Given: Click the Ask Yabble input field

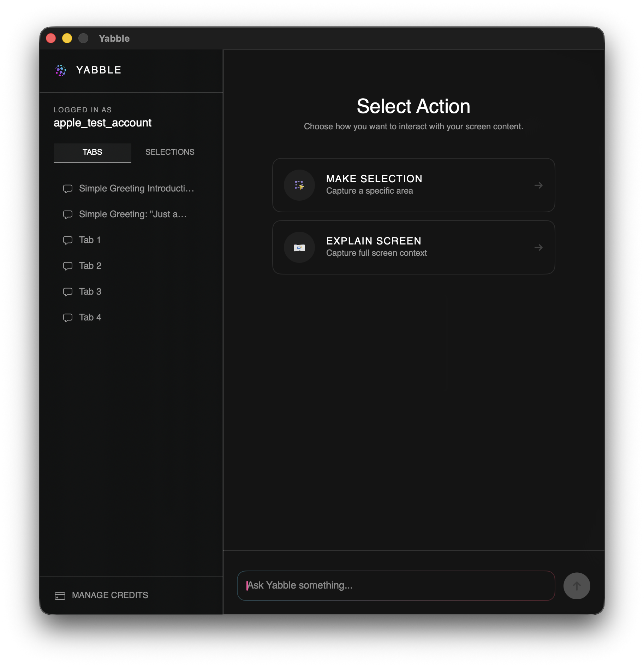Looking at the screenshot, I should (395, 585).
